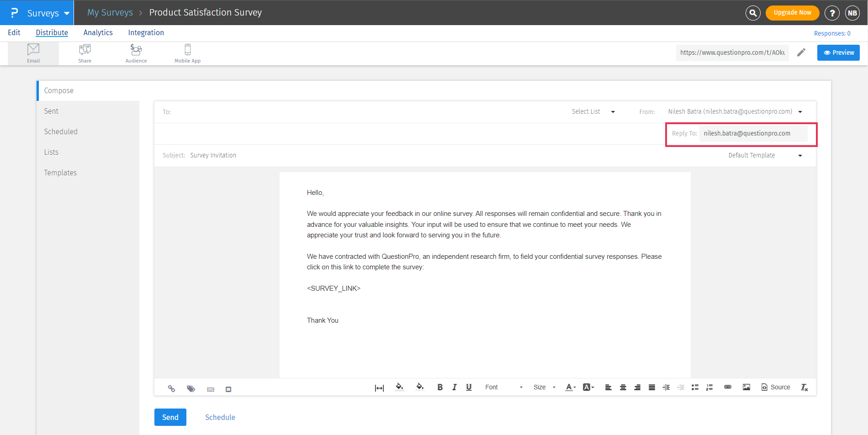Click the Schedule link
Image resolution: width=868 pixels, height=435 pixels.
click(x=220, y=417)
